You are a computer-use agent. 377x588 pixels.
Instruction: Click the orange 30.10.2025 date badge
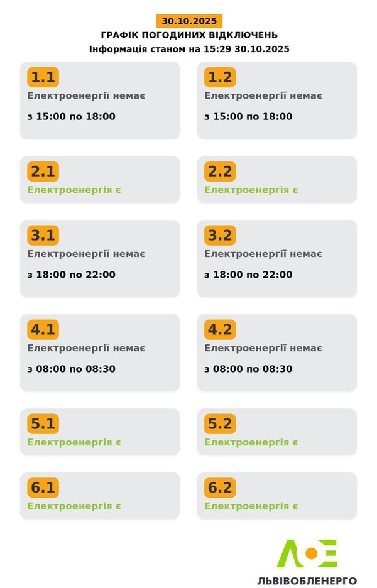189,21
